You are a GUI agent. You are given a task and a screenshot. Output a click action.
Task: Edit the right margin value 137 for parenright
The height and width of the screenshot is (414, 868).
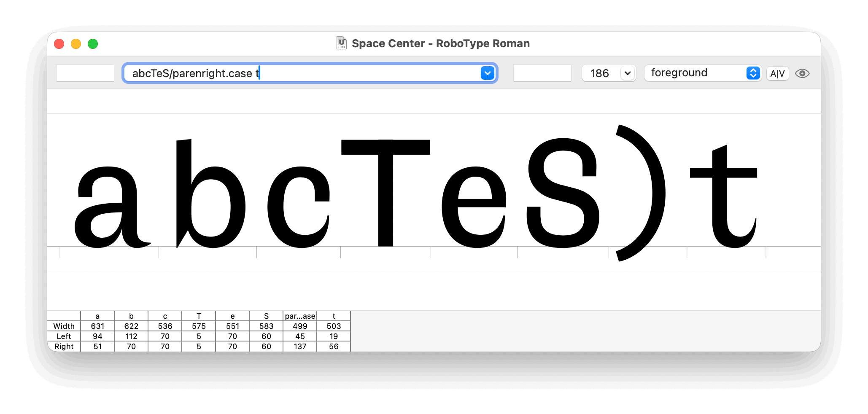[x=300, y=347]
